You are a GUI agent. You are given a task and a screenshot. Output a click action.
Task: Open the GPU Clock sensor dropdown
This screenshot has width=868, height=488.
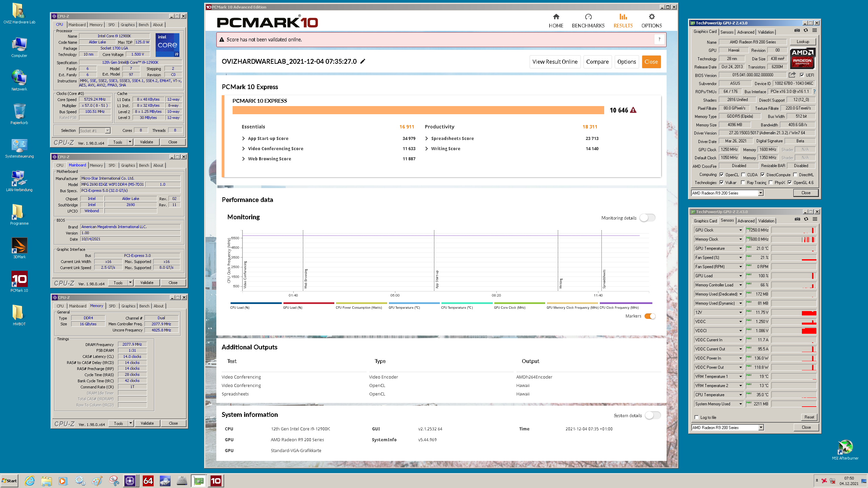point(741,230)
